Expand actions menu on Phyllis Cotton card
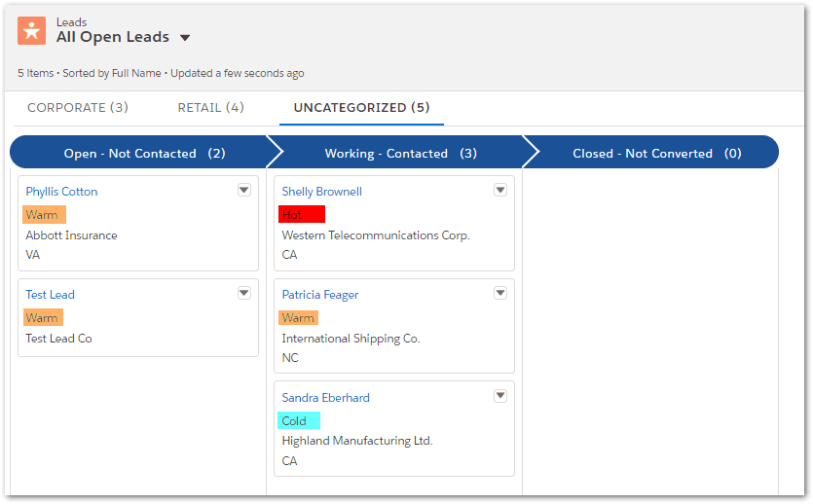813x504 pixels. click(244, 191)
